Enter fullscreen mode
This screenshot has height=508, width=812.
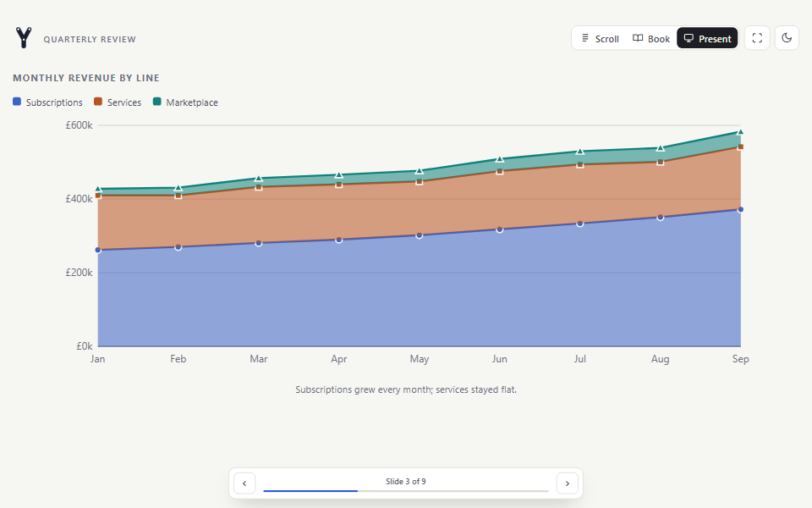(x=757, y=38)
